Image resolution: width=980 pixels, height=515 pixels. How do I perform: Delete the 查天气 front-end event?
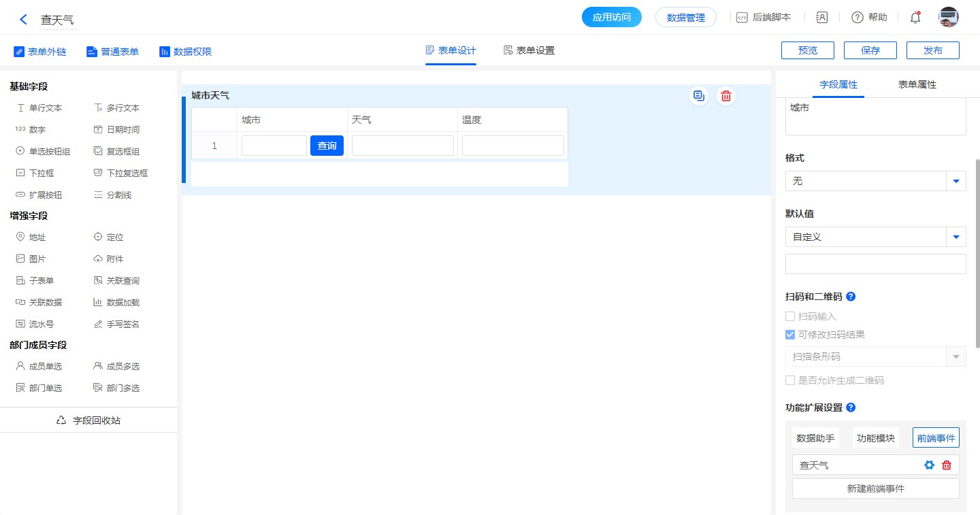pyautogui.click(x=947, y=465)
